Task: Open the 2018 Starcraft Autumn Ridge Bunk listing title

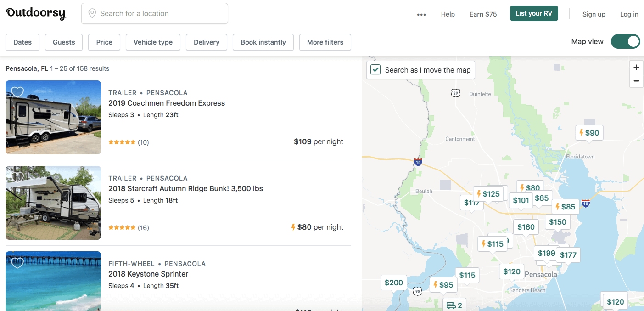Action: point(185,188)
